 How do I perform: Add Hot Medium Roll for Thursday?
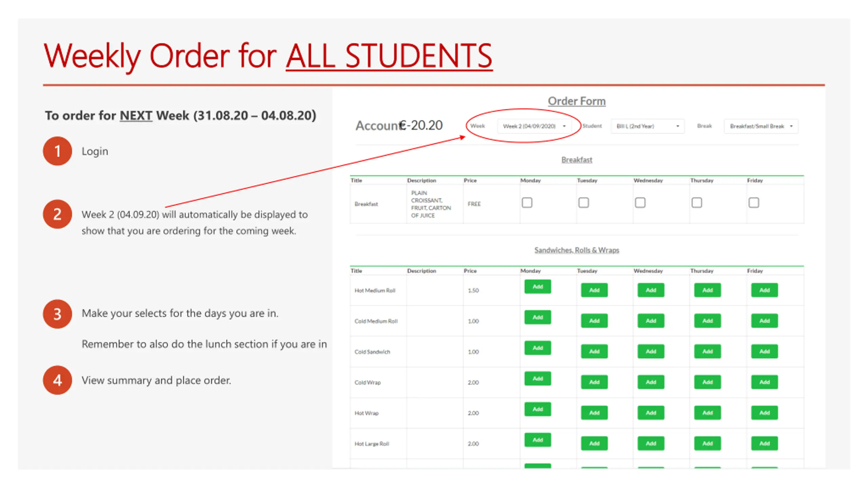coord(708,290)
